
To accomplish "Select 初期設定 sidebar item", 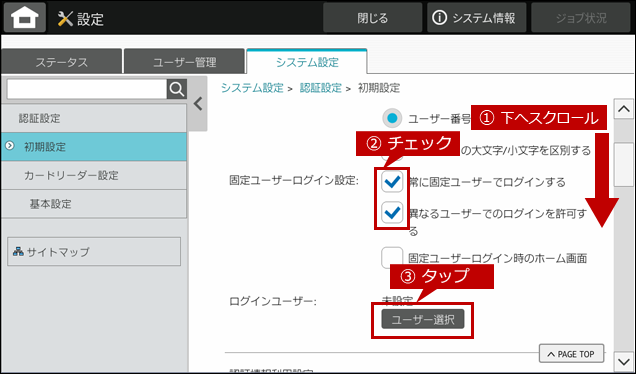I will click(94, 146).
